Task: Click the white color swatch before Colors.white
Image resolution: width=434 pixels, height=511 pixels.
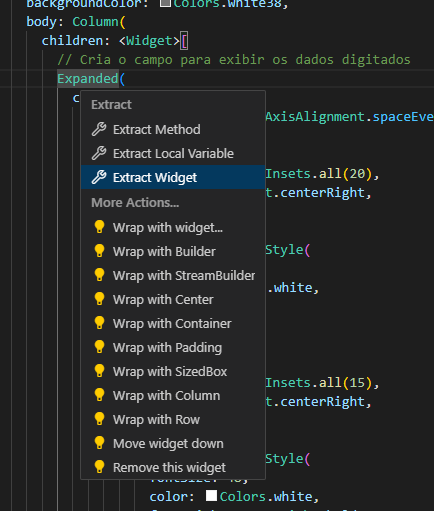Action: click(x=211, y=495)
